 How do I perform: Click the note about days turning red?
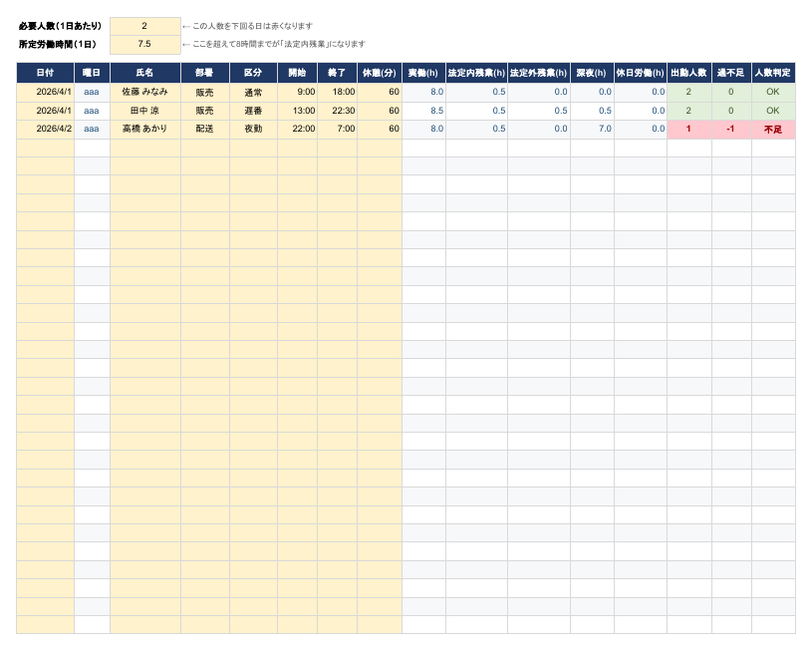click(247, 26)
